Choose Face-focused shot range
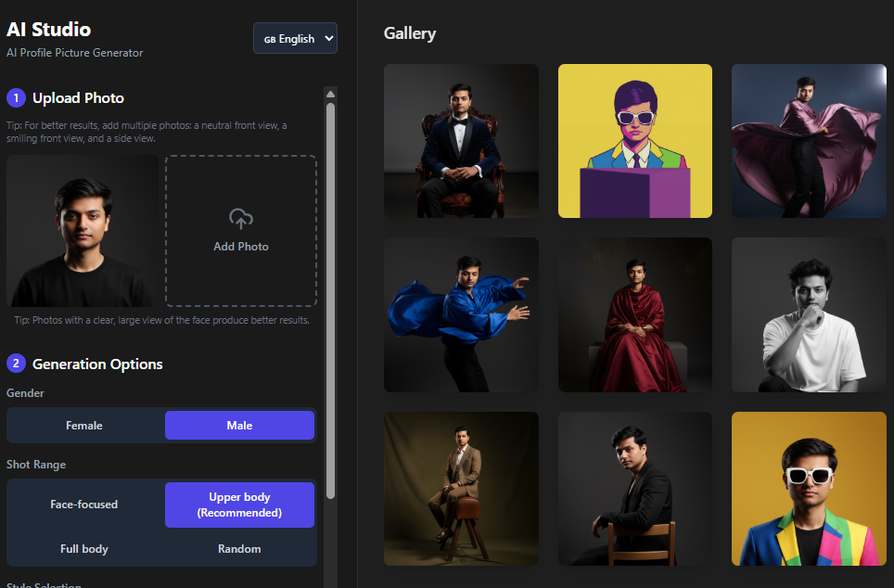The image size is (894, 588). pyautogui.click(x=84, y=505)
